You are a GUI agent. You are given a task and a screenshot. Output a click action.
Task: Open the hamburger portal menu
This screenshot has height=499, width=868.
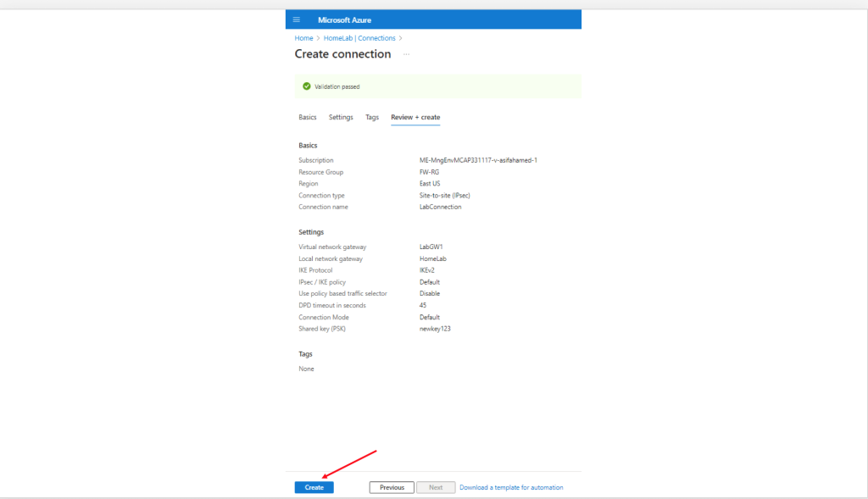point(297,19)
